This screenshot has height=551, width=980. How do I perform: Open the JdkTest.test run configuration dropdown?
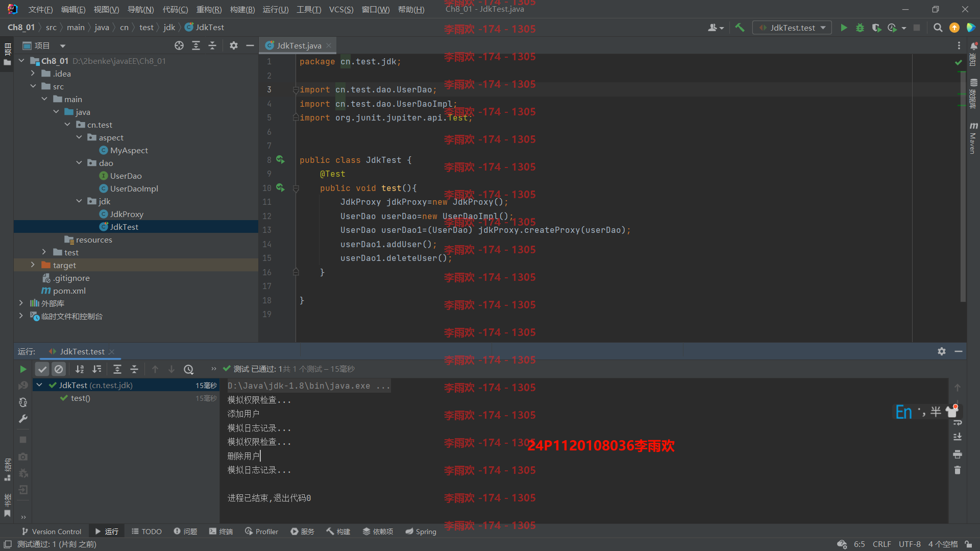[x=792, y=28]
